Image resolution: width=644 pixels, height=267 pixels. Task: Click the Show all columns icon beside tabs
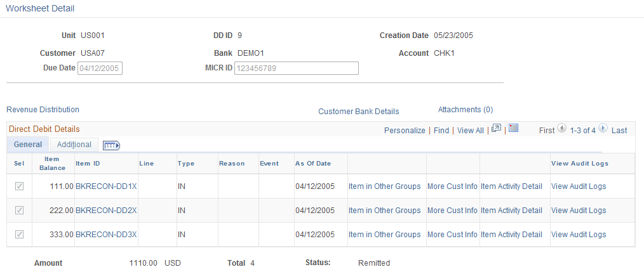[x=111, y=145]
